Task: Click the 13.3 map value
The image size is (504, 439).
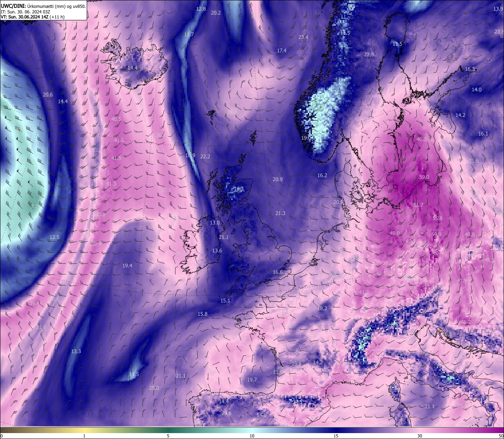Action: point(76,351)
